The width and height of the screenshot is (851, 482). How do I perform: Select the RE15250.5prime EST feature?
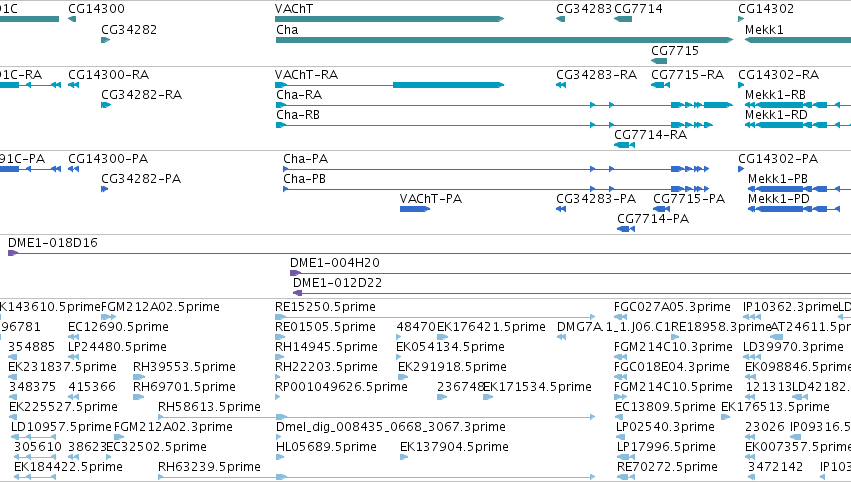(x=435, y=317)
